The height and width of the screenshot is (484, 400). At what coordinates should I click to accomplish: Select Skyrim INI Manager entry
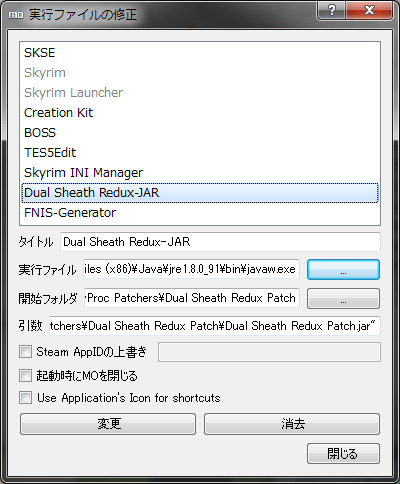click(200, 173)
